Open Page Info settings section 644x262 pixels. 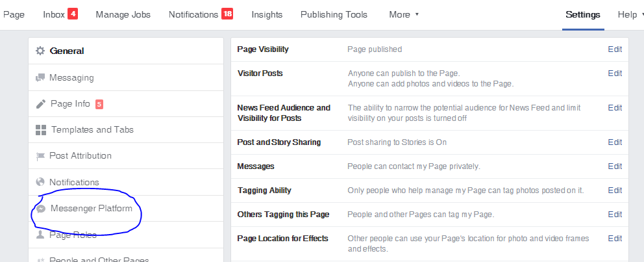point(126,104)
